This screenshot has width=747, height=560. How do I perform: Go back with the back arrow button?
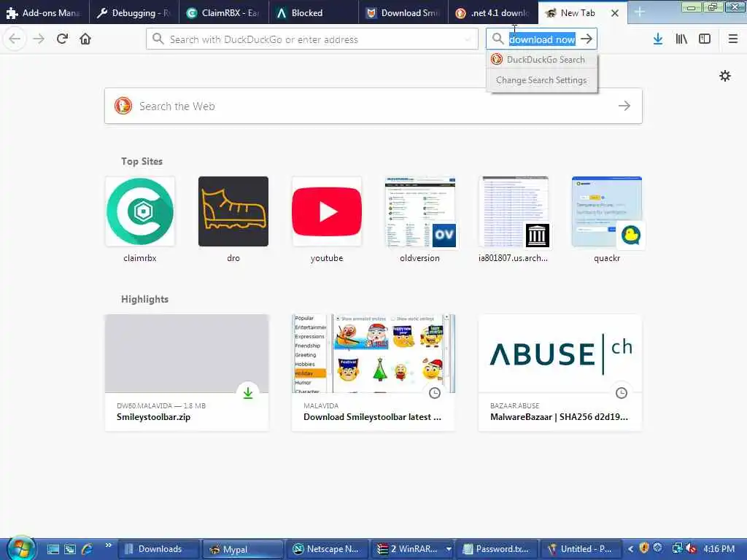pyautogui.click(x=15, y=39)
